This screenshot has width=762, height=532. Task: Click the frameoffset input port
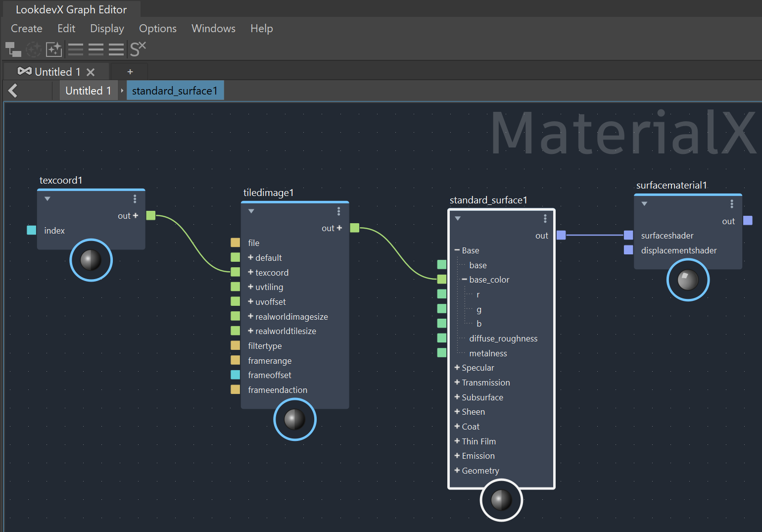[x=236, y=375]
